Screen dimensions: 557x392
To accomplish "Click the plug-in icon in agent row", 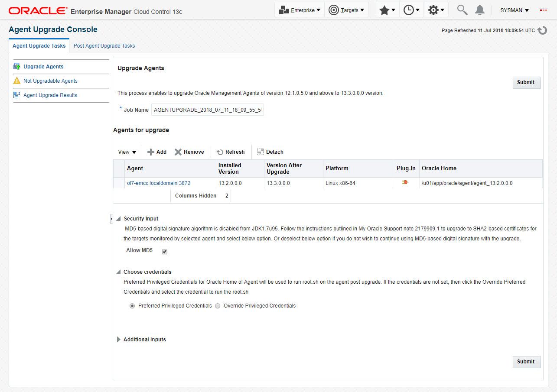I will [x=406, y=183].
